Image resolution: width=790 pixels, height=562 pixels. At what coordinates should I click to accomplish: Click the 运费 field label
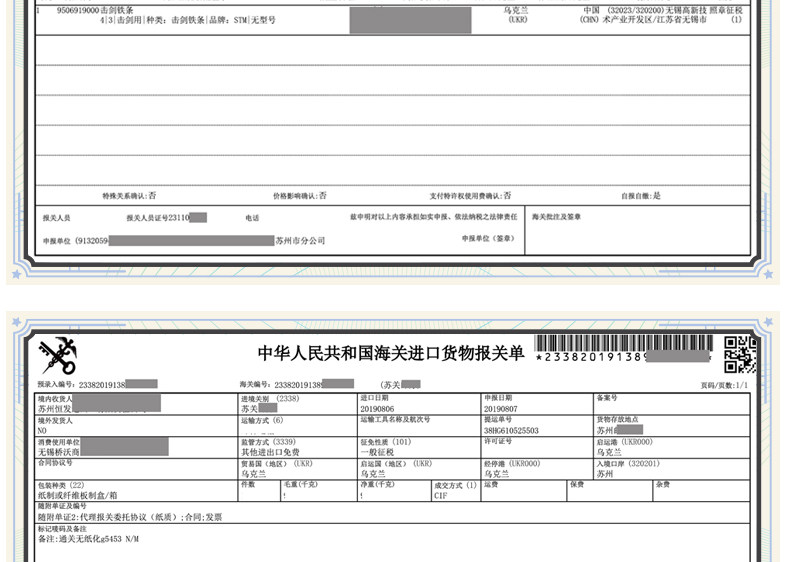pos(491,484)
